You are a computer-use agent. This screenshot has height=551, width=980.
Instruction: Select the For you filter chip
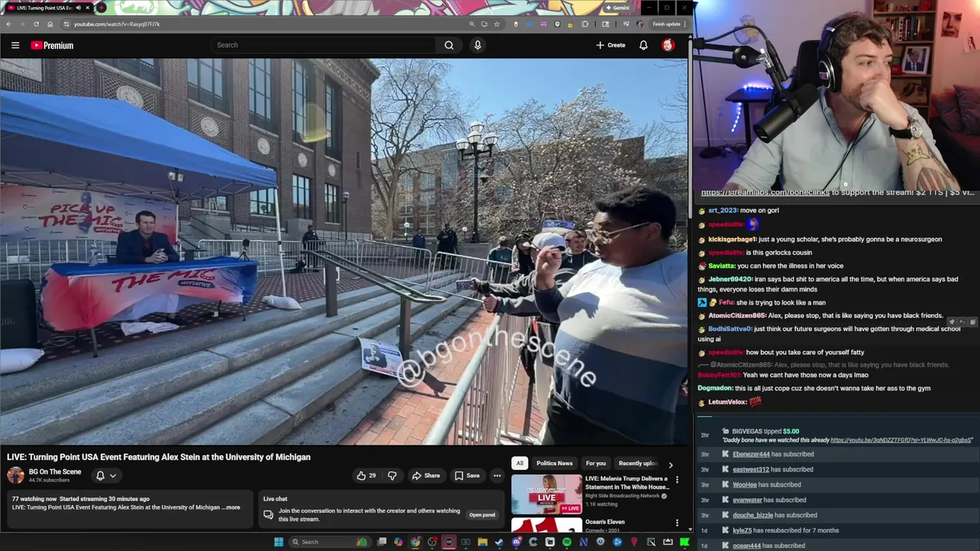point(596,463)
